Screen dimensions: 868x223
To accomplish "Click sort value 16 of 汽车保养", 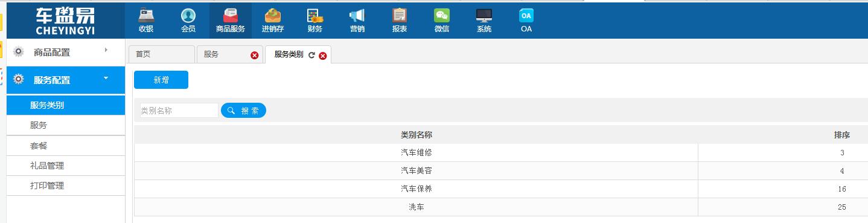I will [842, 189].
